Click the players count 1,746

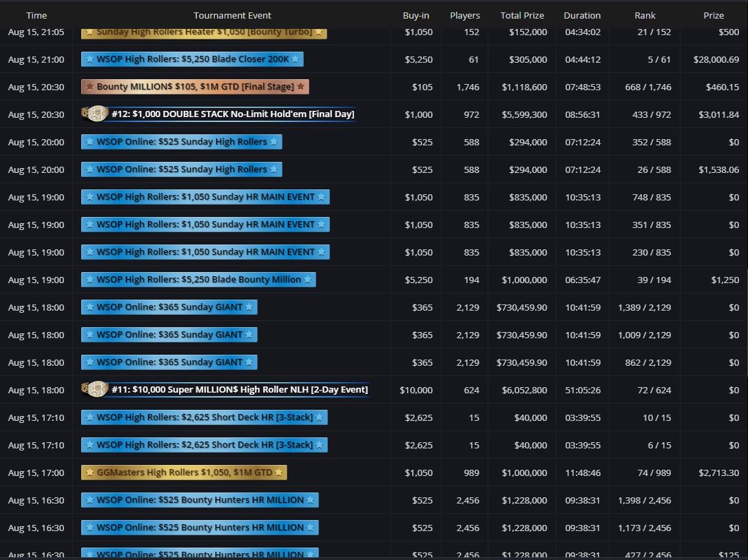coord(468,87)
